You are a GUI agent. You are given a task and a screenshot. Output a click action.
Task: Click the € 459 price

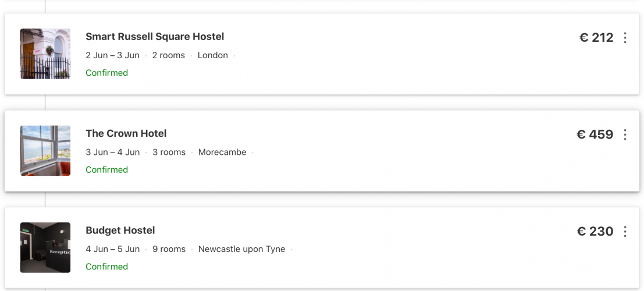[595, 134]
